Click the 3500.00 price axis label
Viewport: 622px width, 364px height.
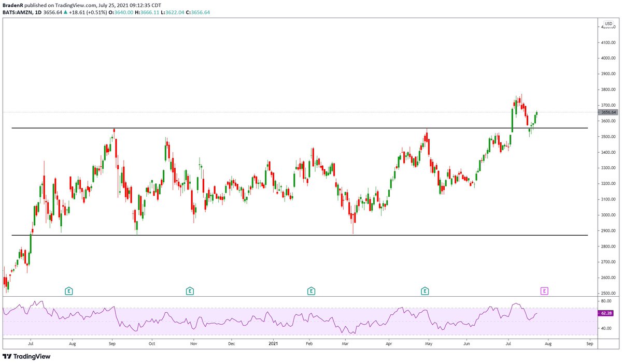(607, 137)
